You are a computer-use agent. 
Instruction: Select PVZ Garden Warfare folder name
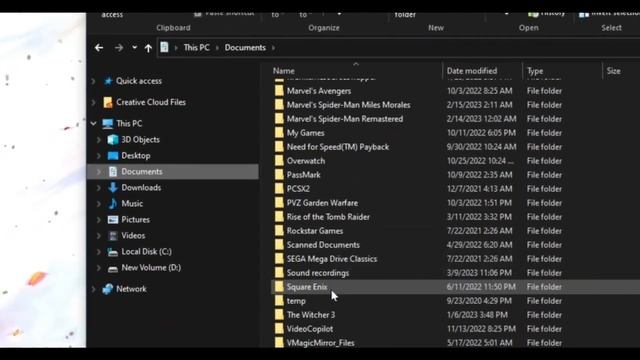322,203
